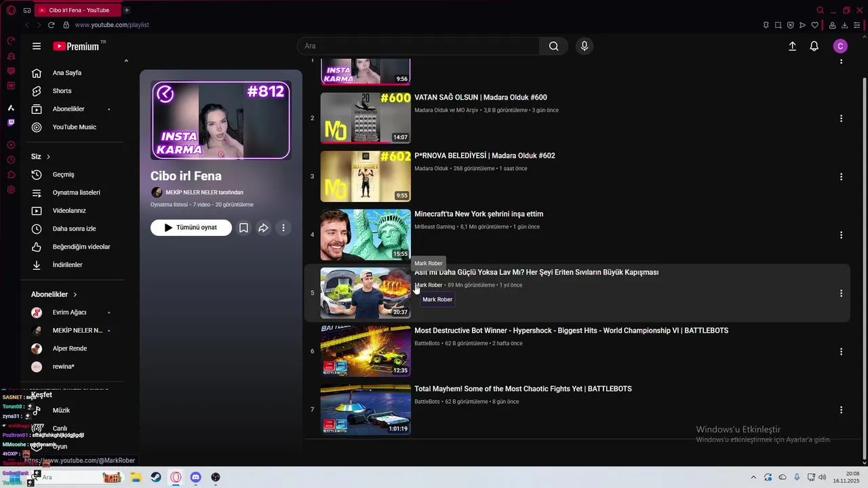
Task: Open Total Mayhem BattleBots video
Action: pyautogui.click(x=523, y=389)
